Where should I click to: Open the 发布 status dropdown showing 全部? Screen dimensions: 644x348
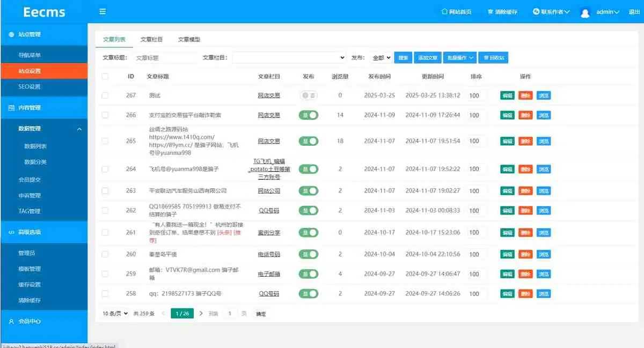380,57
